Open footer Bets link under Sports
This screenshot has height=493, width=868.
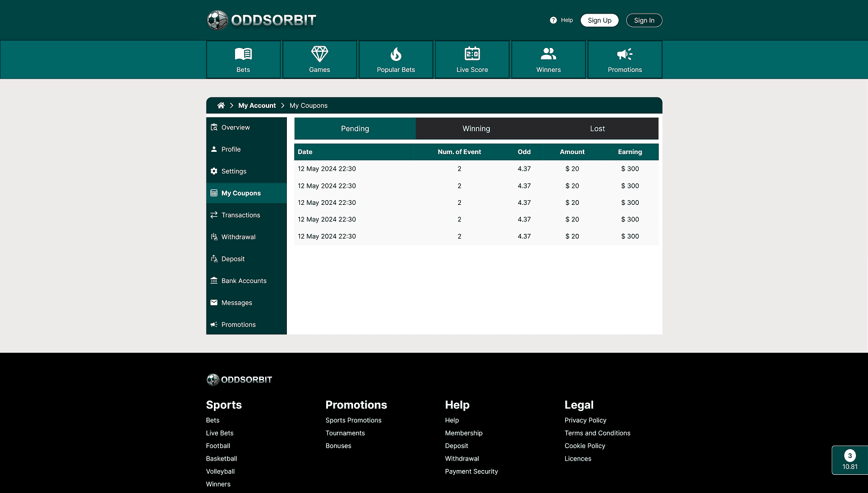[213, 421]
